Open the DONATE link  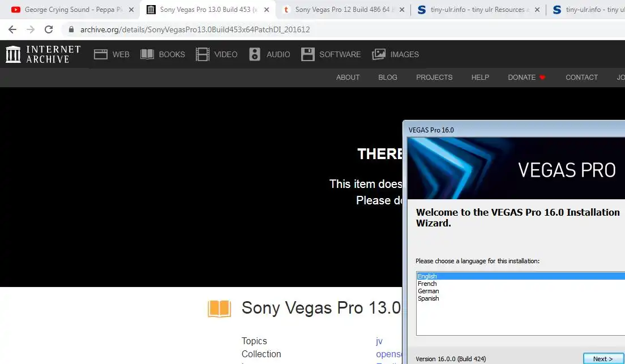[521, 78]
